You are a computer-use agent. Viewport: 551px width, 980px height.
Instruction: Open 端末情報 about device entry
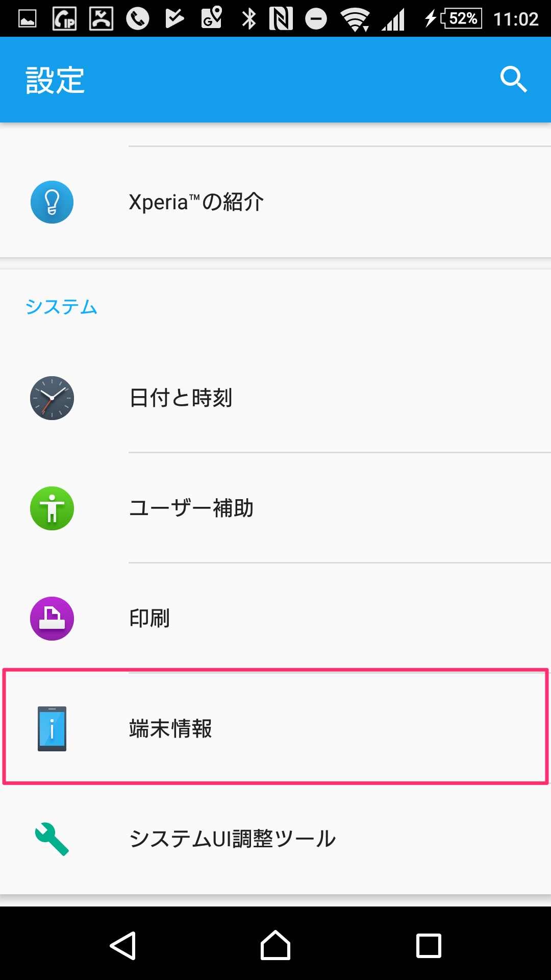171,729
